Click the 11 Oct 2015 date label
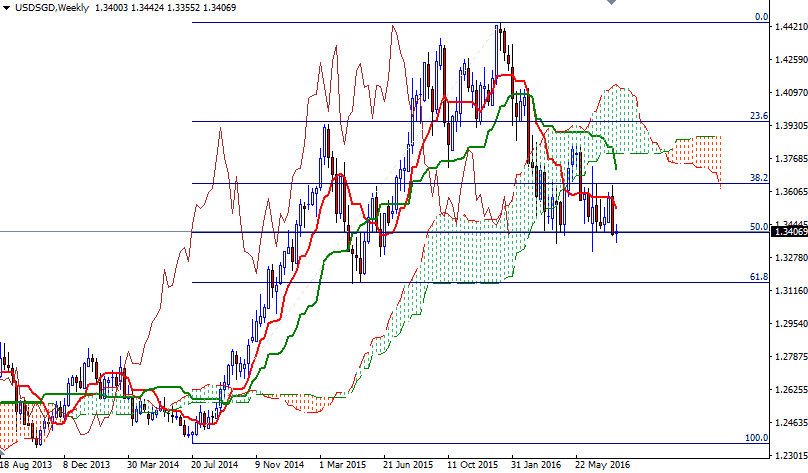This screenshot has height=473, width=808. 473,465
